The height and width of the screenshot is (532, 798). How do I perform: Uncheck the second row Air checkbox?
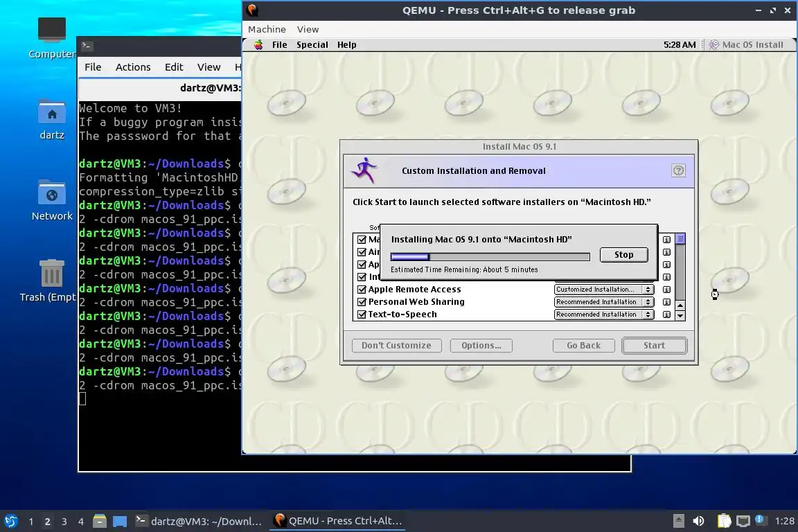point(362,252)
